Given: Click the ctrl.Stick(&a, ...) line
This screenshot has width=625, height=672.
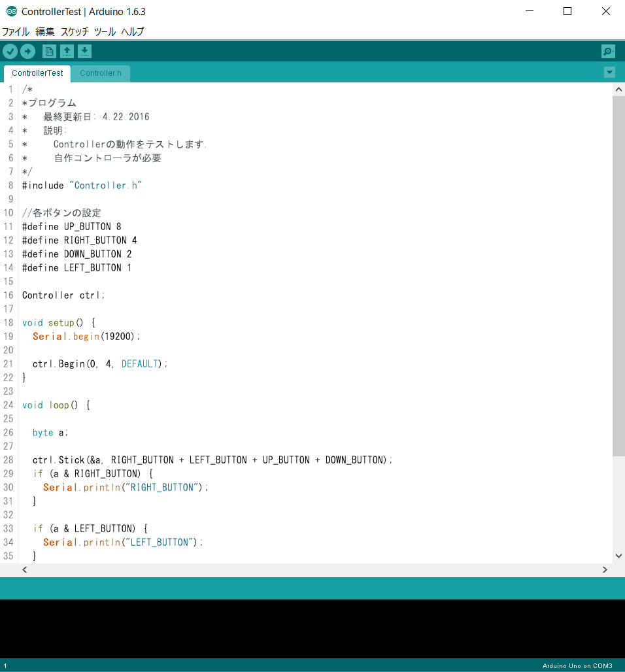Looking at the screenshot, I should coord(212,460).
